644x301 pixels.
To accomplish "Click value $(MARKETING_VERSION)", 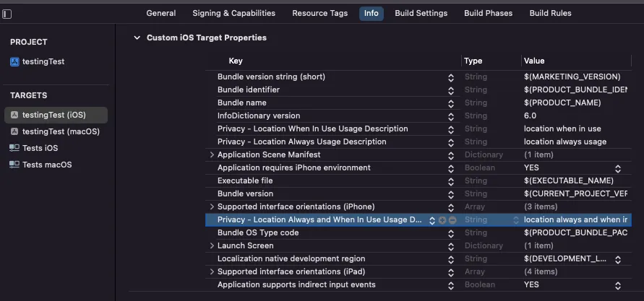I will pyautogui.click(x=572, y=77).
